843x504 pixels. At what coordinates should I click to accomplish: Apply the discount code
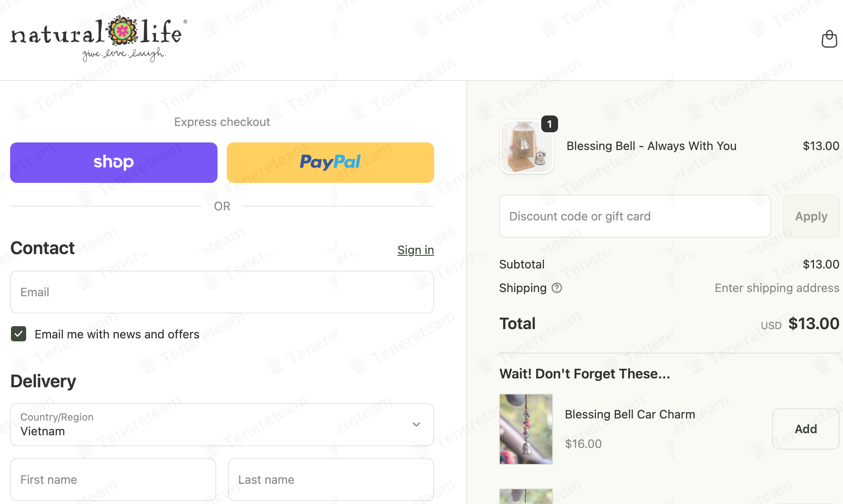click(811, 216)
